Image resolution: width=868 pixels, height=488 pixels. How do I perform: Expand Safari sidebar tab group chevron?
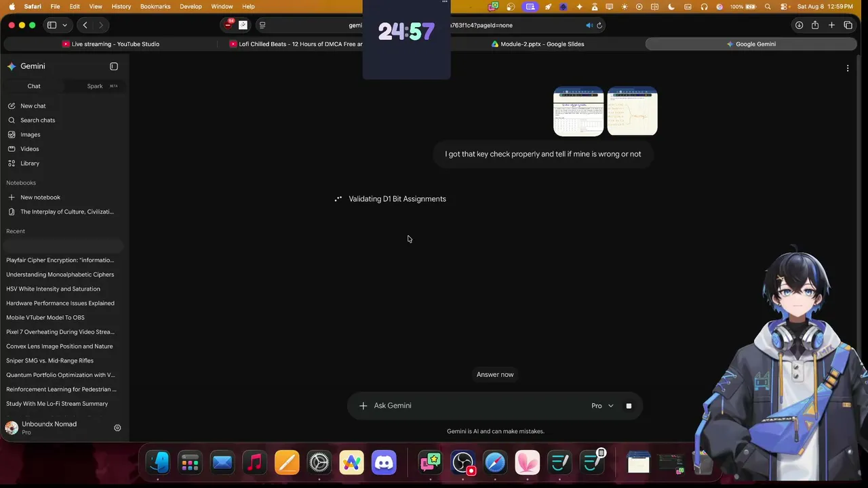click(x=65, y=25)
